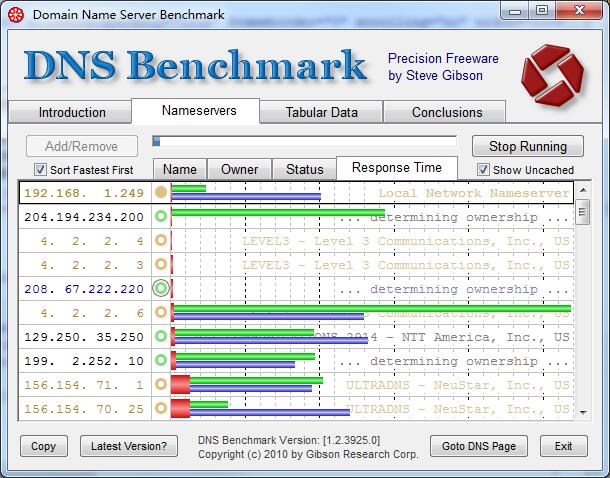Open the Conclusions tab
Screen dimensions: 610x478
(447, 112)
